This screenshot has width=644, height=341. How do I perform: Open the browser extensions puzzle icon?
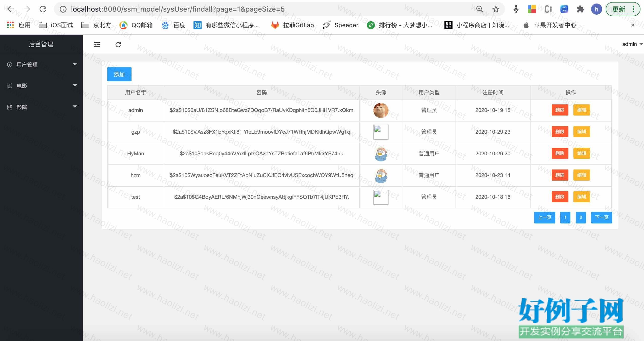coord(580,9)
